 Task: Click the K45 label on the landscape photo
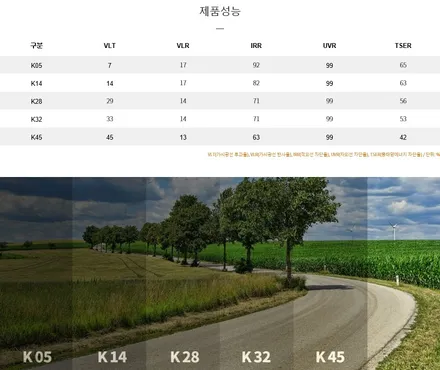[x=330, y=357]
